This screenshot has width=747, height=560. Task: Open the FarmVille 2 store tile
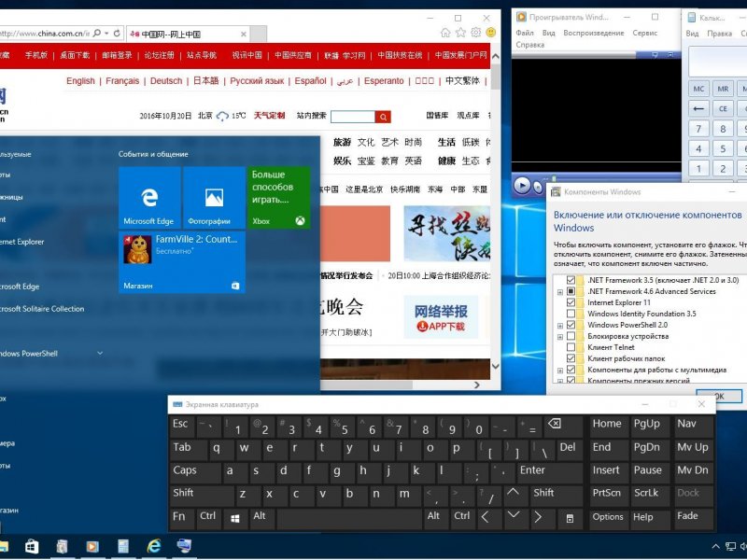[x=182, y=262]
